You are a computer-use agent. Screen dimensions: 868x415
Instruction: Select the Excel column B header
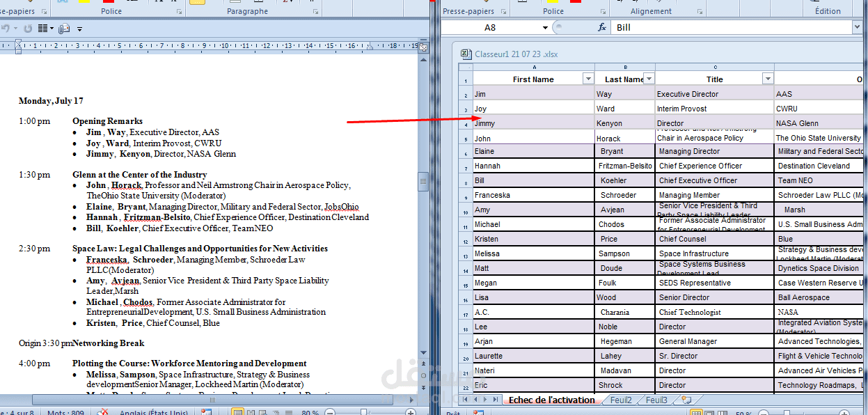[625, 68]
